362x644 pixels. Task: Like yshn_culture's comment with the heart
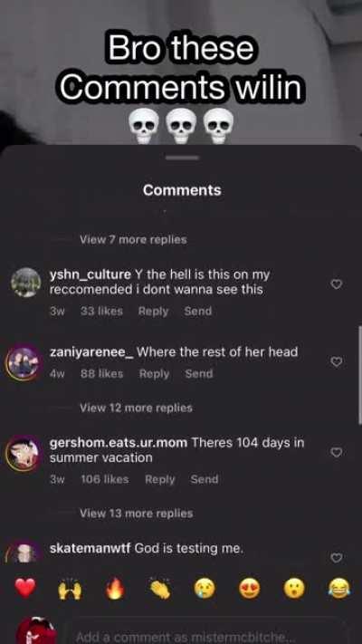pyautogui.click(x=337, y=284)
